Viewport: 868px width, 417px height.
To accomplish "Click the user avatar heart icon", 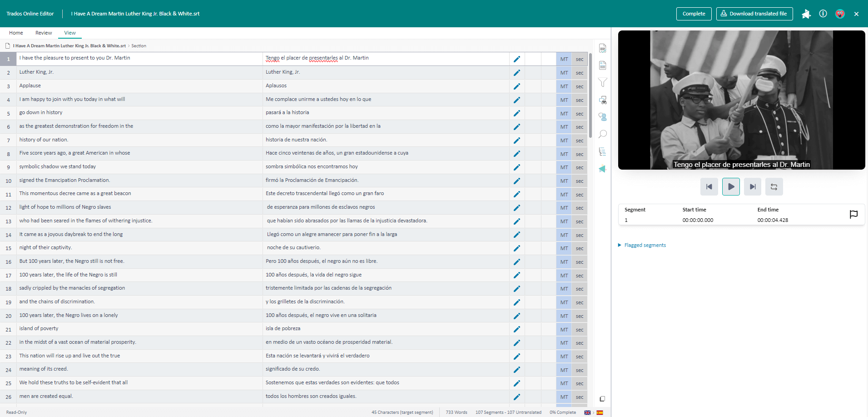I will (840, 14).
